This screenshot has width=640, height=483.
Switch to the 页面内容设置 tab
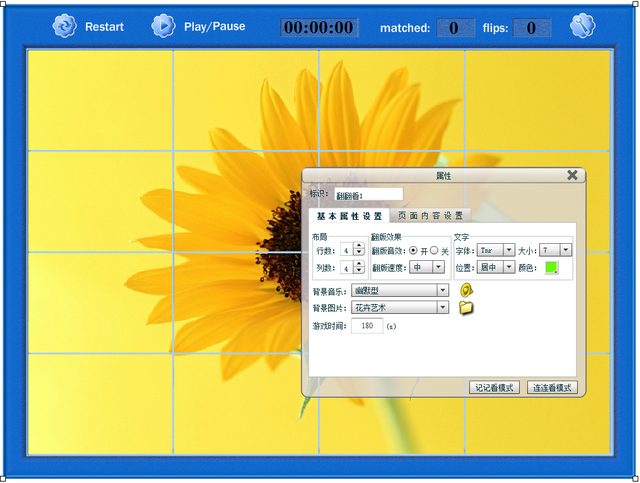[x=430, y=216]
